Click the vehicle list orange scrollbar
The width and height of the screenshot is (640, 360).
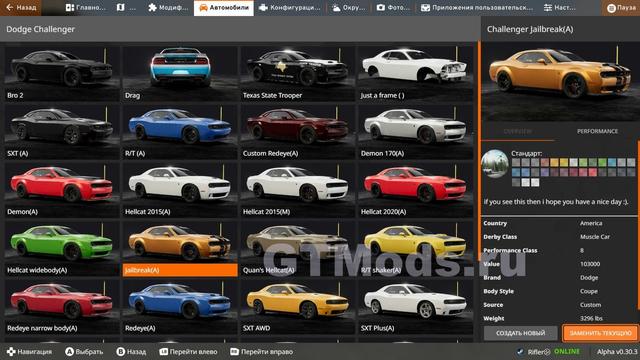point(478,151)
